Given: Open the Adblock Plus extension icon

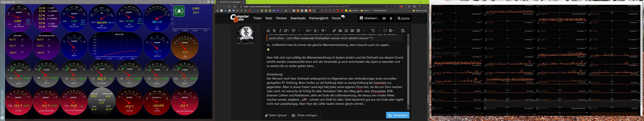Looking at the screenshot, I should click(401, 7).
